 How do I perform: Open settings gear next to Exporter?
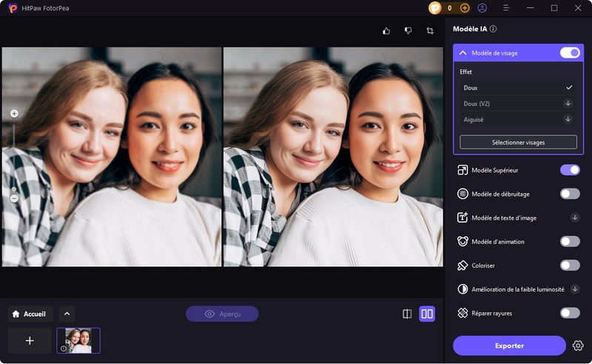pos(578,346)
